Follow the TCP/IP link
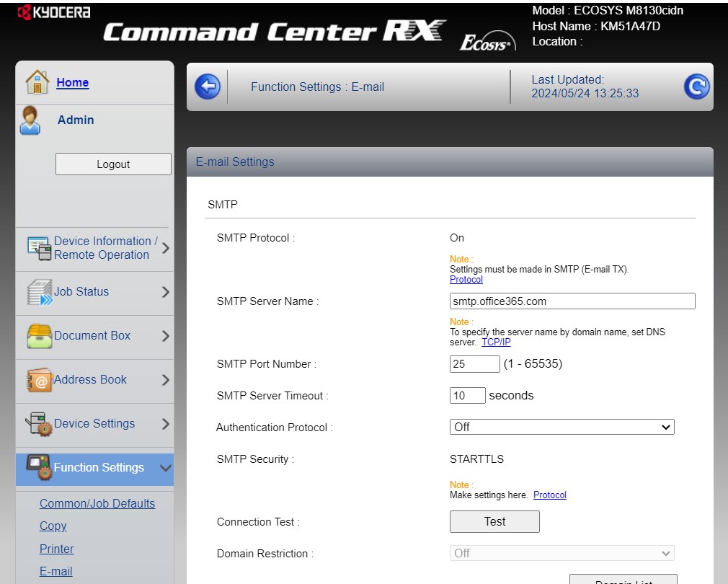This screenshot has height=584, width=728. (496, 342)
